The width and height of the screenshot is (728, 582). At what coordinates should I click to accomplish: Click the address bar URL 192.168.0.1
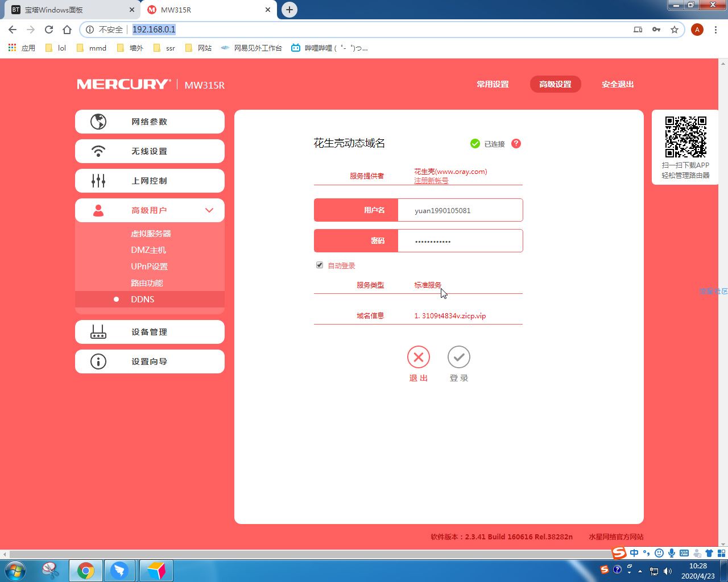[x=154, y=30]
